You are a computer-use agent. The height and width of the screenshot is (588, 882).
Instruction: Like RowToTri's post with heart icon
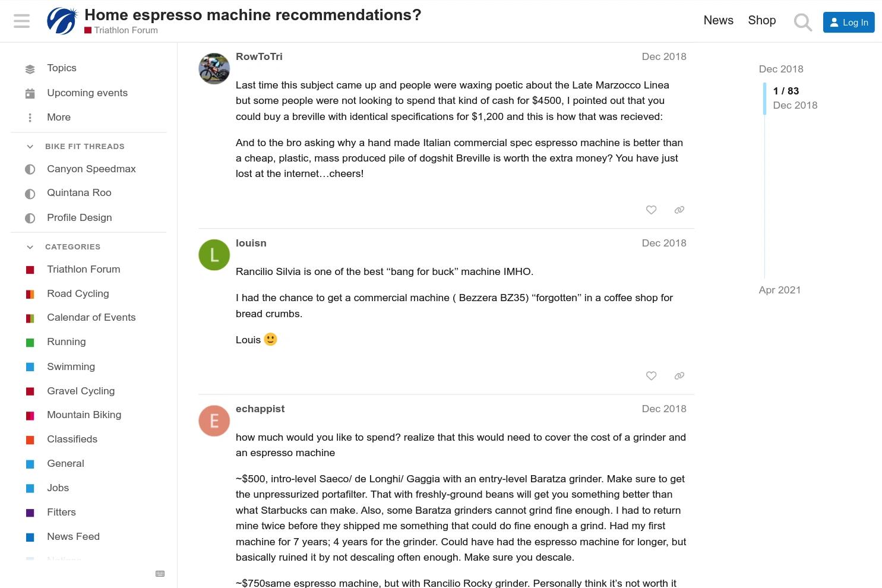[651, 210]
